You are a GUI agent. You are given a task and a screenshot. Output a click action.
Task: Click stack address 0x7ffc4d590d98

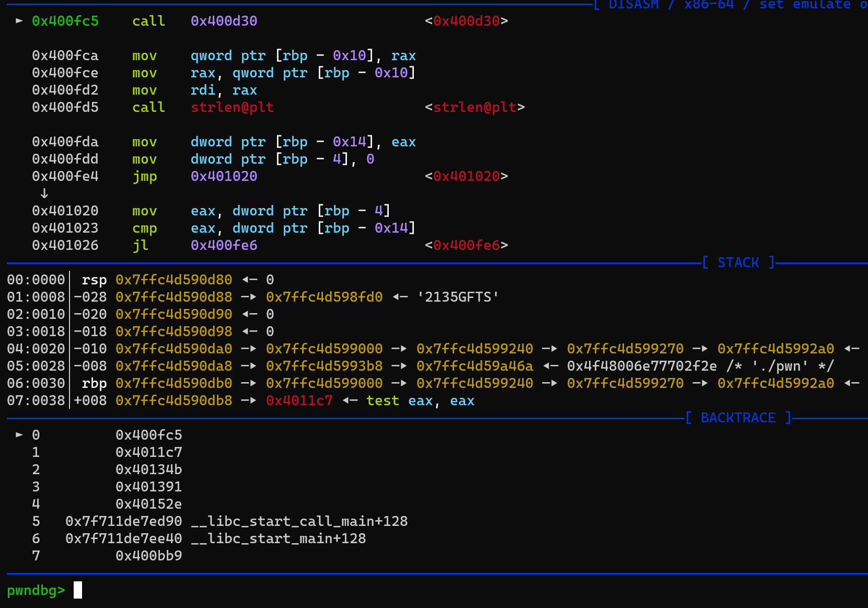tap(174, 331)
